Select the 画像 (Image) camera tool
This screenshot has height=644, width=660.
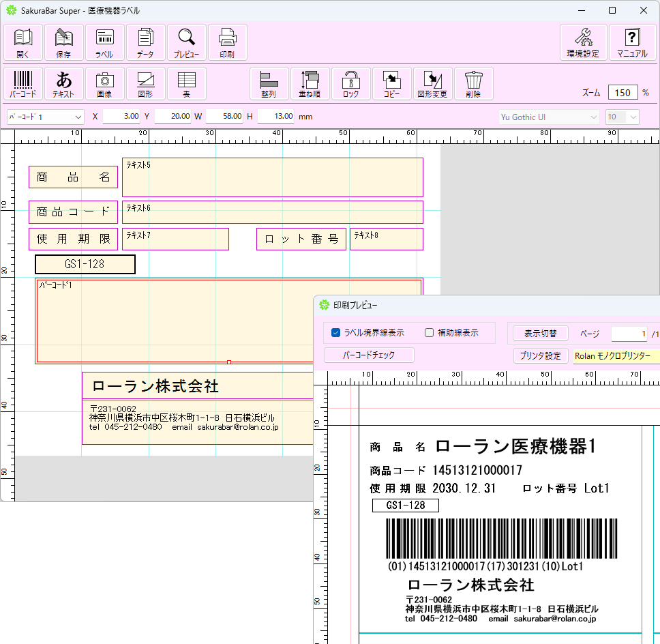105,83
